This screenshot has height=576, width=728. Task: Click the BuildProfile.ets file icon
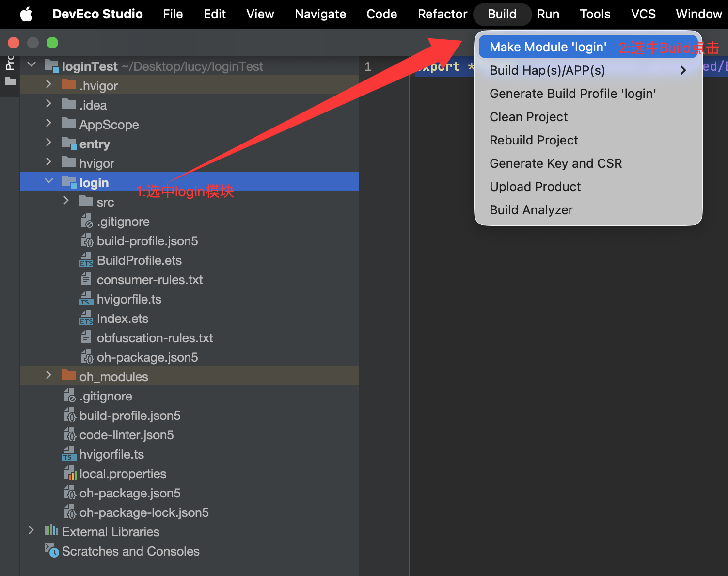(x=86, y=260)
